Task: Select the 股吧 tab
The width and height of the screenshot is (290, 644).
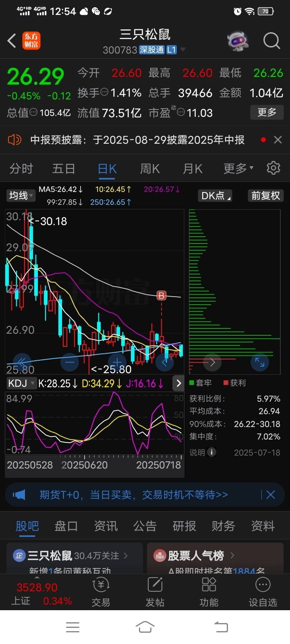Action: click(27, 526)
